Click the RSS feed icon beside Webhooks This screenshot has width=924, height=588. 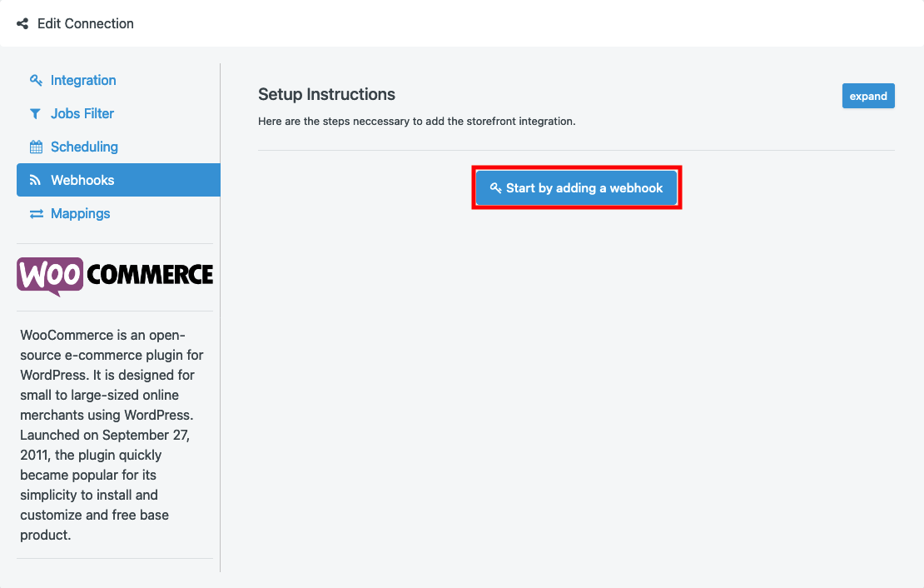click(x=35, y=180)
